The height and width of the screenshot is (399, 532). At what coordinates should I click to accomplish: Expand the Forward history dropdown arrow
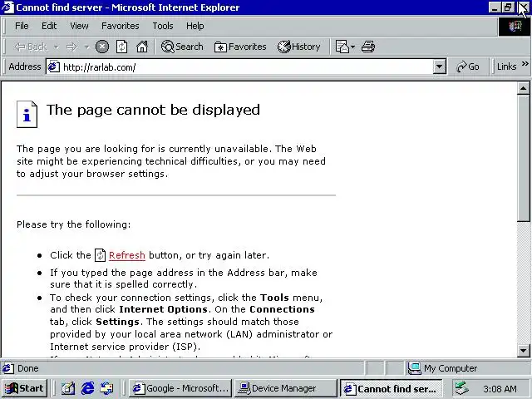[86, 47]
